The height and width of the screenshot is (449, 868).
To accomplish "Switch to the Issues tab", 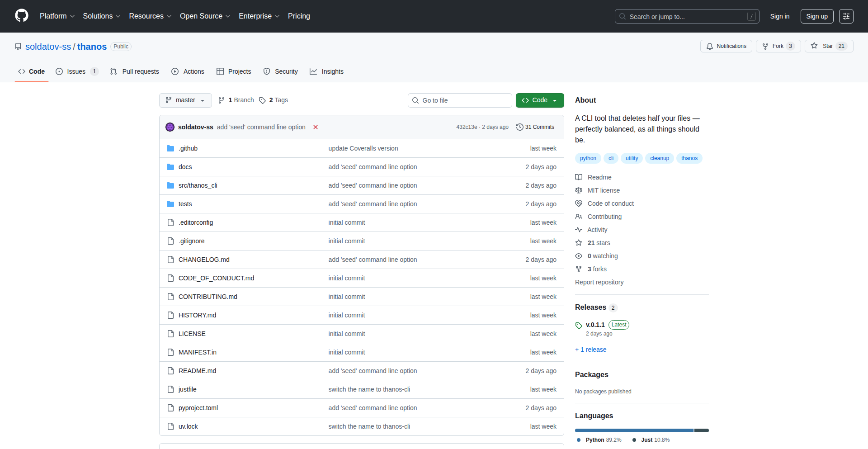I will [x=76, y=71].
